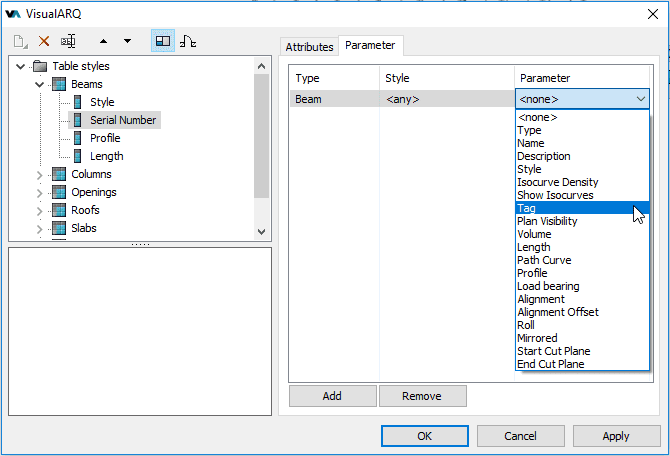Select the Length tree item under Beams
The height and width of the screenshot is (456, 670).
[x=106, y=156]
